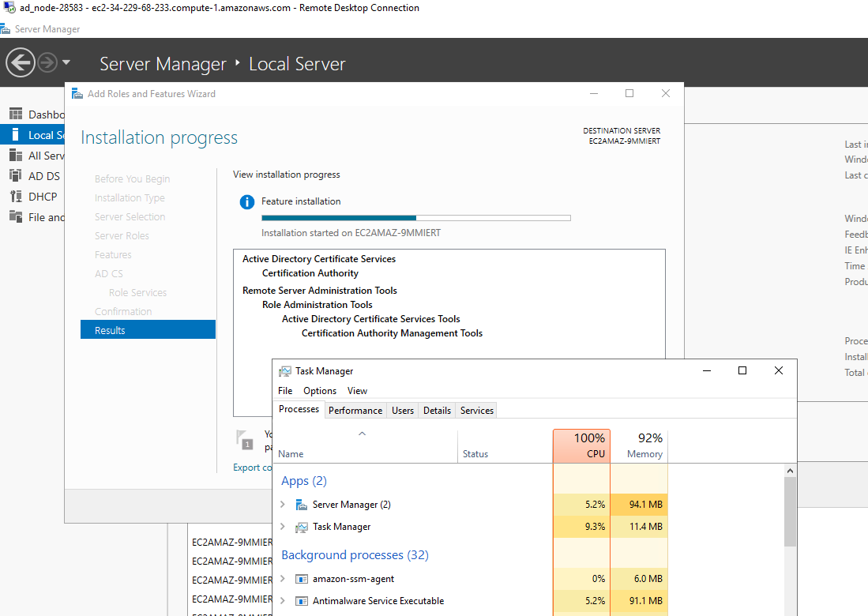
Task: Select Certification Authority Management Tools line
Action: tap(392, 333)
